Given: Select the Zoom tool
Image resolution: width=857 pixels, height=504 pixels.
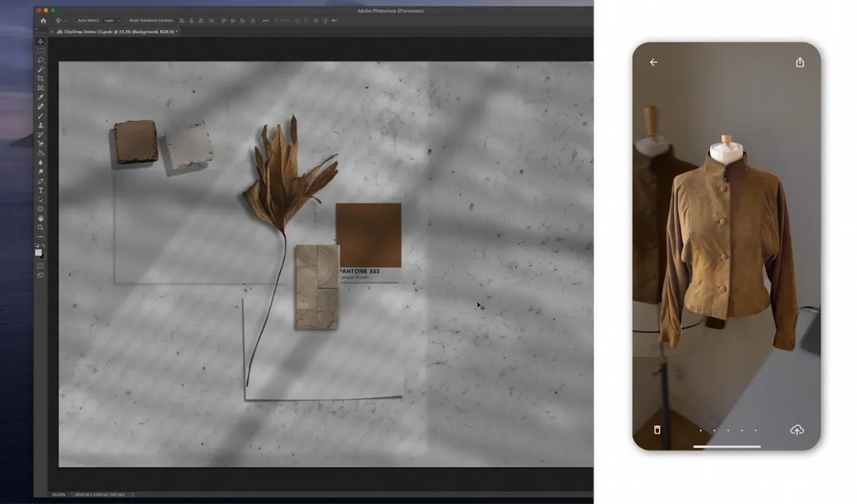Looking at the screenshot, I should (x=40, y=227).
